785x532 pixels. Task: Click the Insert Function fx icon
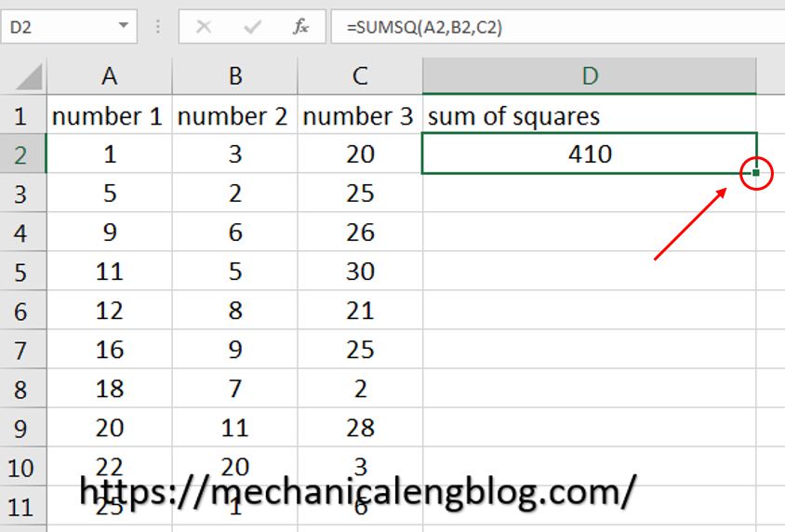(x=300, y=27)
